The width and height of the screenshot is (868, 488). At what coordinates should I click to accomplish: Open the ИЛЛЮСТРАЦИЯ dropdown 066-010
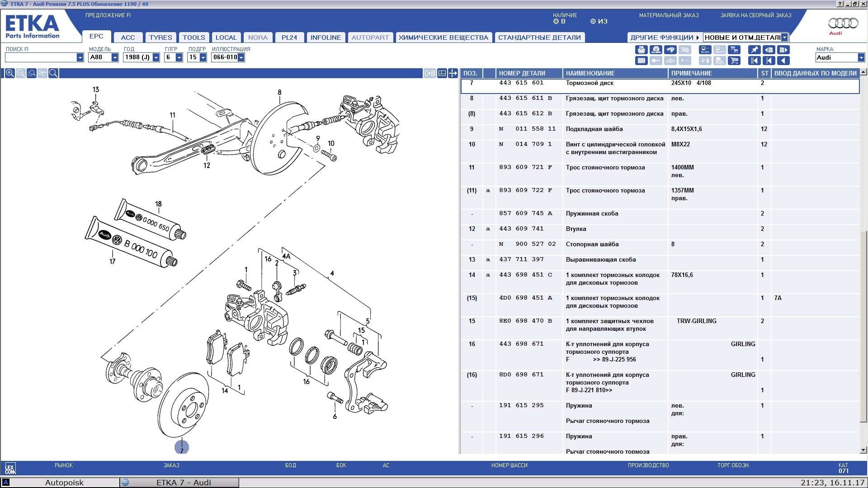point(241,57)
